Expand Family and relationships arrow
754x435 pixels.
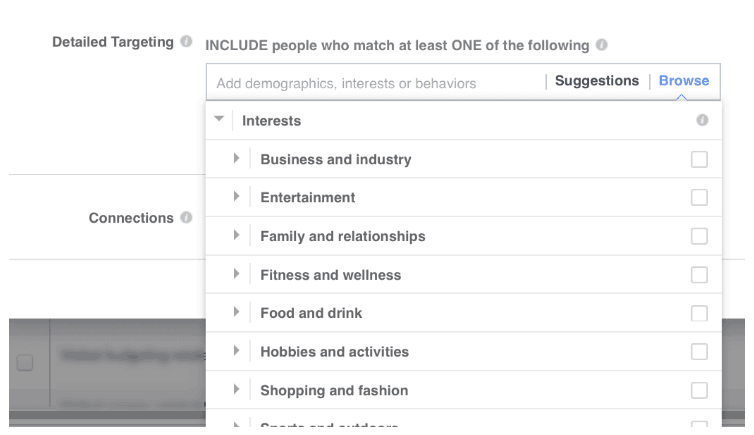(237, 236)
